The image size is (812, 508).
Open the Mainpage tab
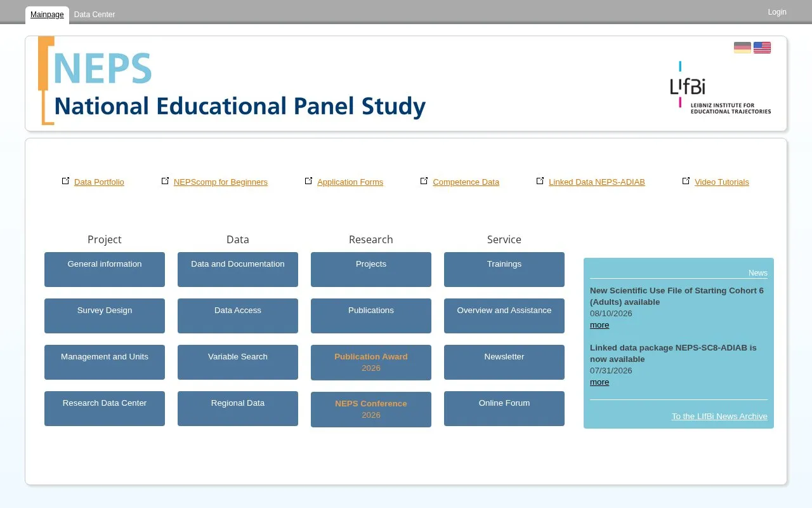pyautogui.click(x=47, y=15)
